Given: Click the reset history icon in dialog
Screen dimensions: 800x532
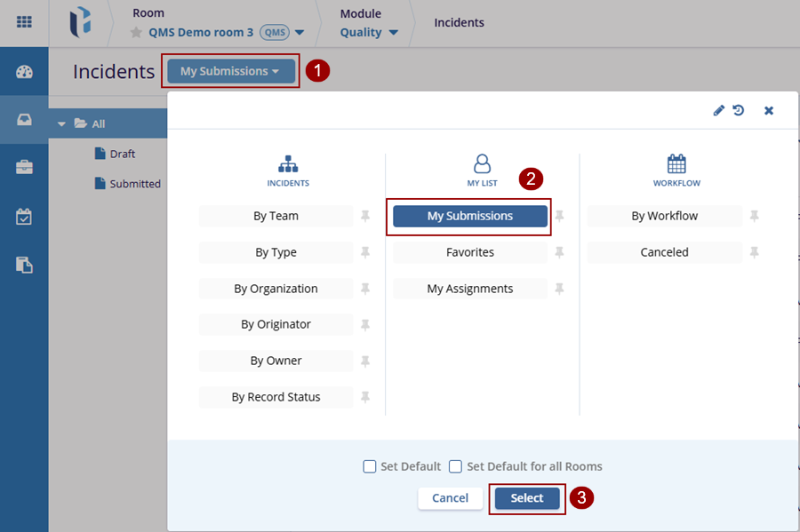Looking at the screenshot, I should tap(739, 110).
